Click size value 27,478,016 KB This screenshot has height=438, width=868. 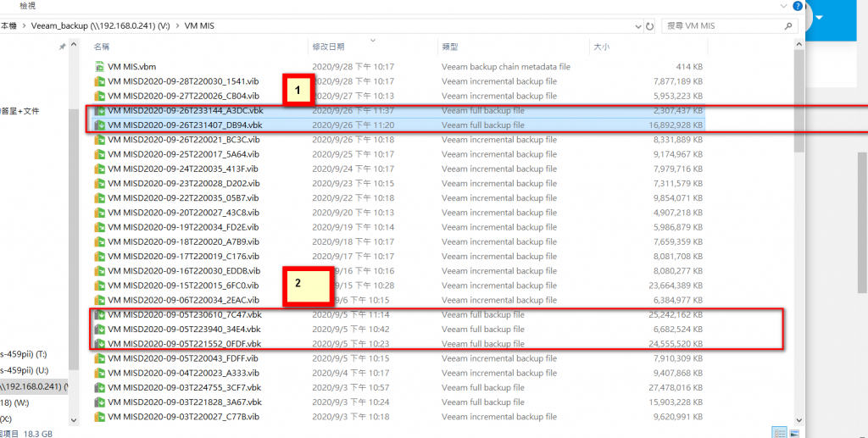click(676, 387)
